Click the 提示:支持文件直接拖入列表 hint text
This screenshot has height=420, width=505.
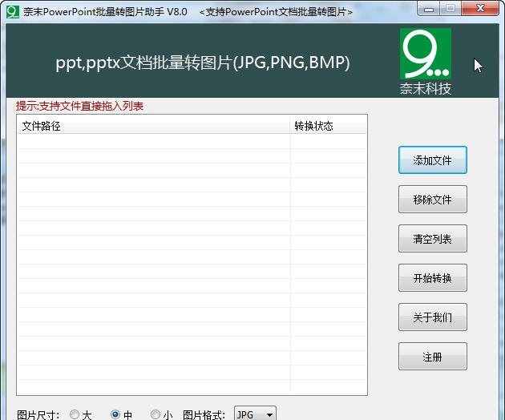point(79,106)
